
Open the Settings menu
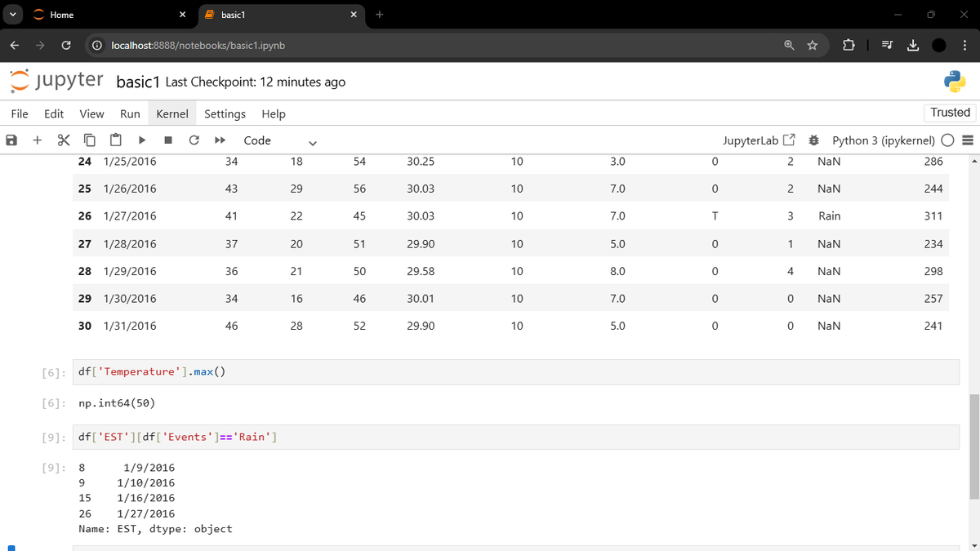225,114
